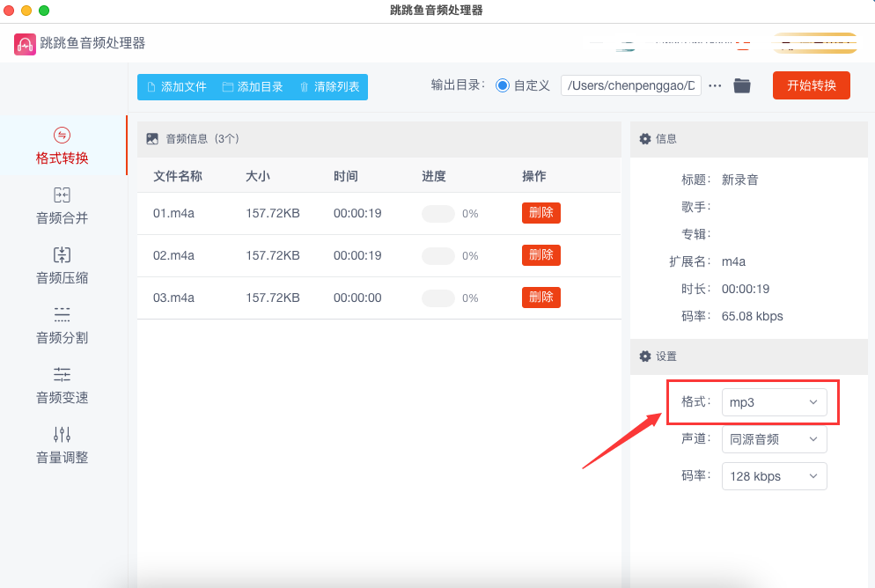Select the 音量调整 volume adjust icon
Viewport: 875px width, 588px height.
[62, 435]
